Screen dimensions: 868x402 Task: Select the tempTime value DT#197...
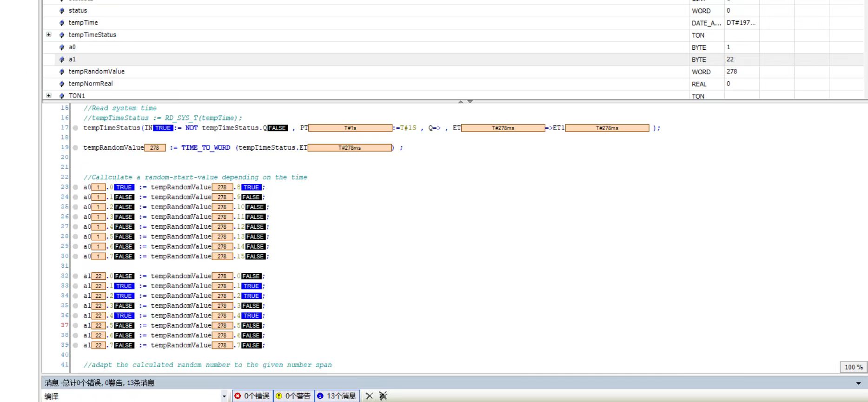click(x=741, y=23)
